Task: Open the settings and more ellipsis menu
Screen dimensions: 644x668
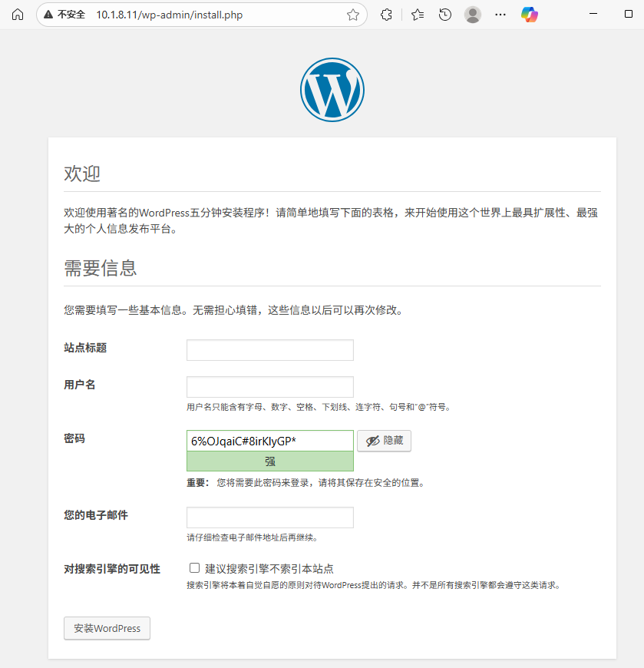Action: point(500,15)
